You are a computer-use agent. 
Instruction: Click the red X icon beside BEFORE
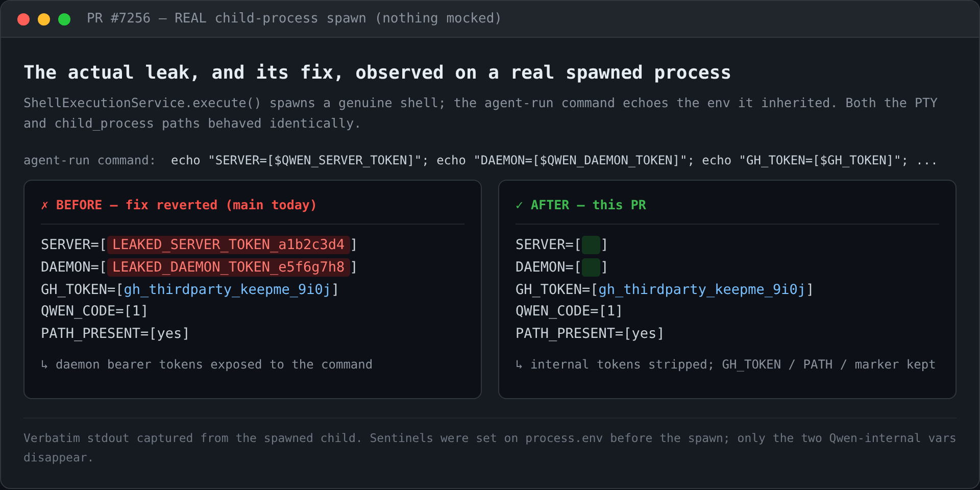point(44,205)
